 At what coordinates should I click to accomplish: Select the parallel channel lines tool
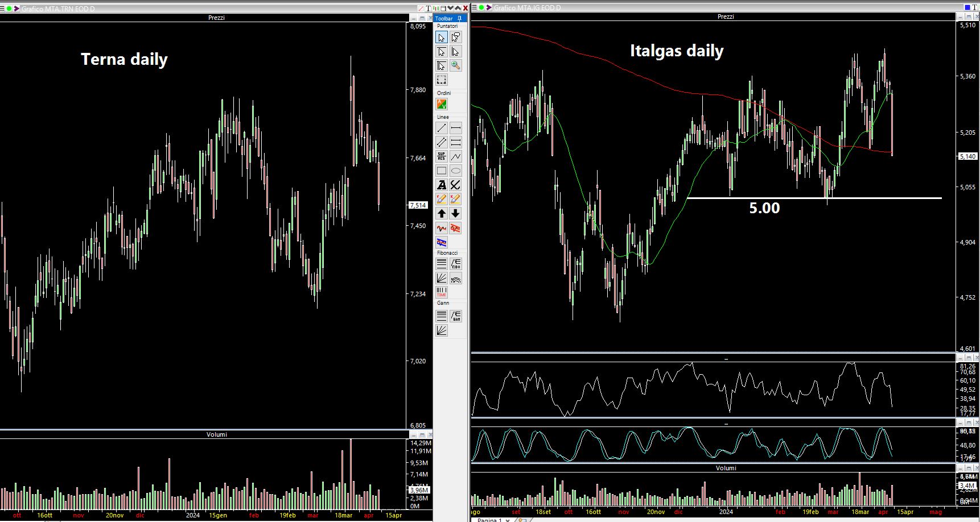point(442,142)
